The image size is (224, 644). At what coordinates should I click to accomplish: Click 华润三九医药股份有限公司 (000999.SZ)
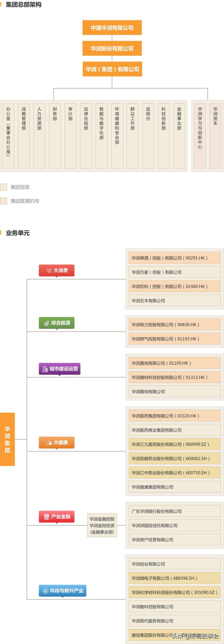(174, 444)
